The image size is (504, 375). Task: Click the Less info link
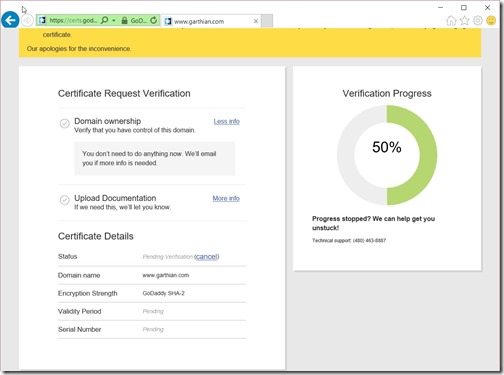coord(227,121)
